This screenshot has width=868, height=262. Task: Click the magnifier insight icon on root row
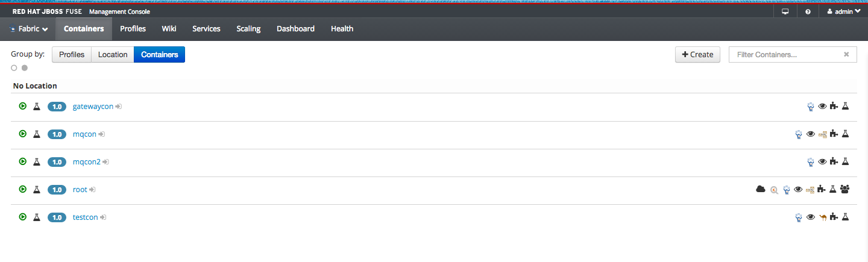coord(775,190)
